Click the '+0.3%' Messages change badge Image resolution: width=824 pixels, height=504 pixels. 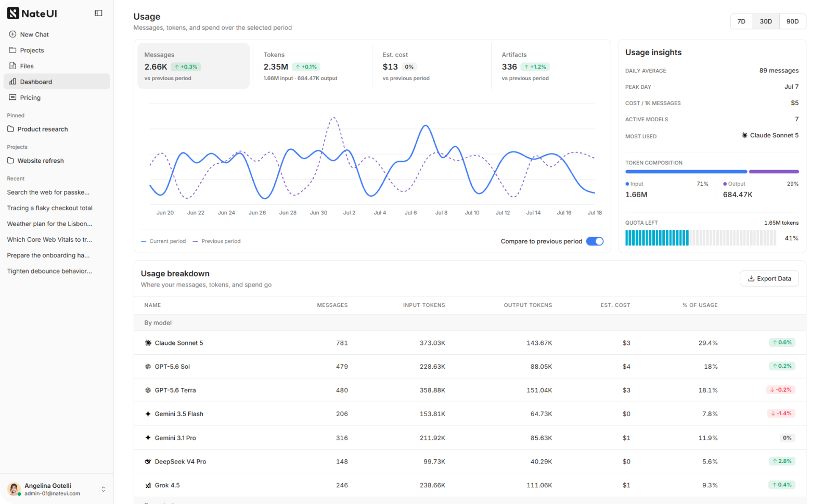click(186, 67)
